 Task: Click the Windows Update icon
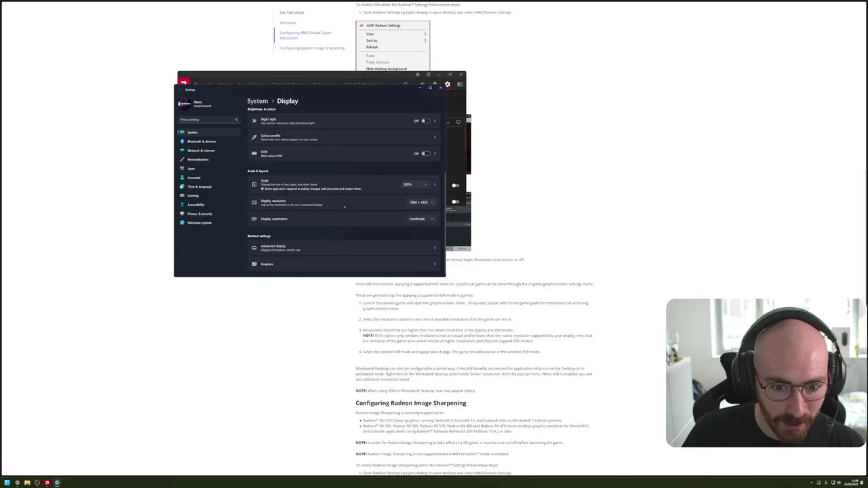coord(182,222)
